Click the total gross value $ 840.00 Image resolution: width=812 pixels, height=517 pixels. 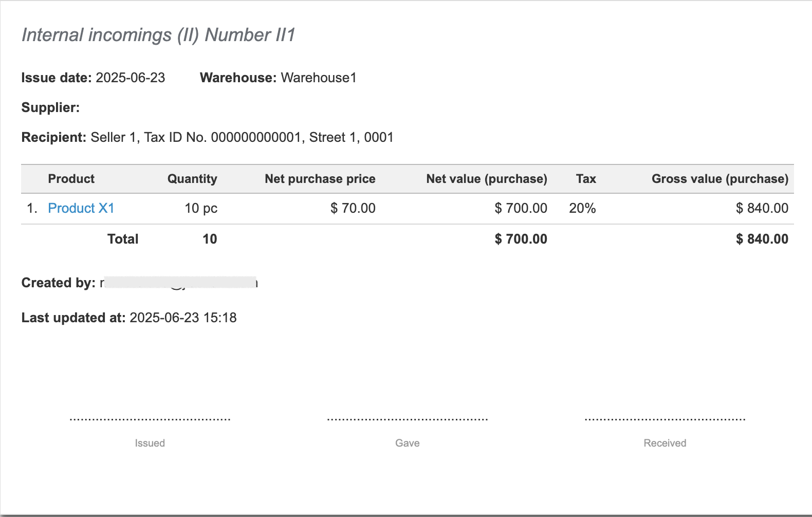(762, 239)
